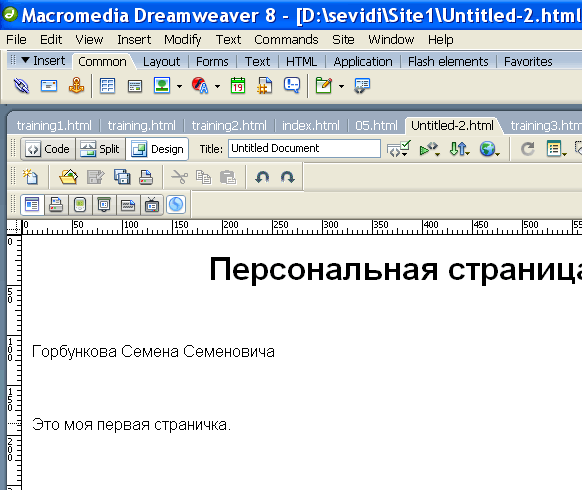582x490 pixels.
Task: Open the Images dropdown arrow
Action: coord(179,86)
